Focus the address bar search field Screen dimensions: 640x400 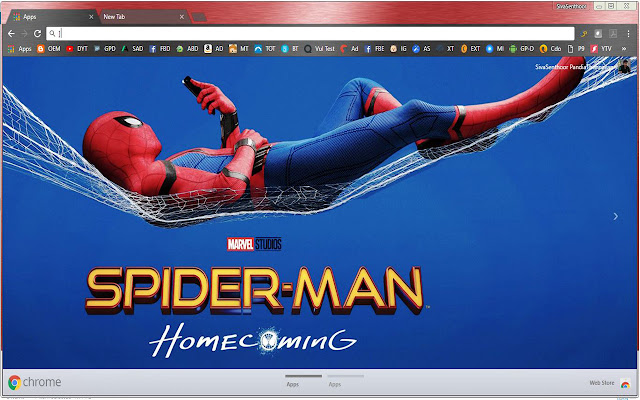pyautogui.click(x=310, y=33)
